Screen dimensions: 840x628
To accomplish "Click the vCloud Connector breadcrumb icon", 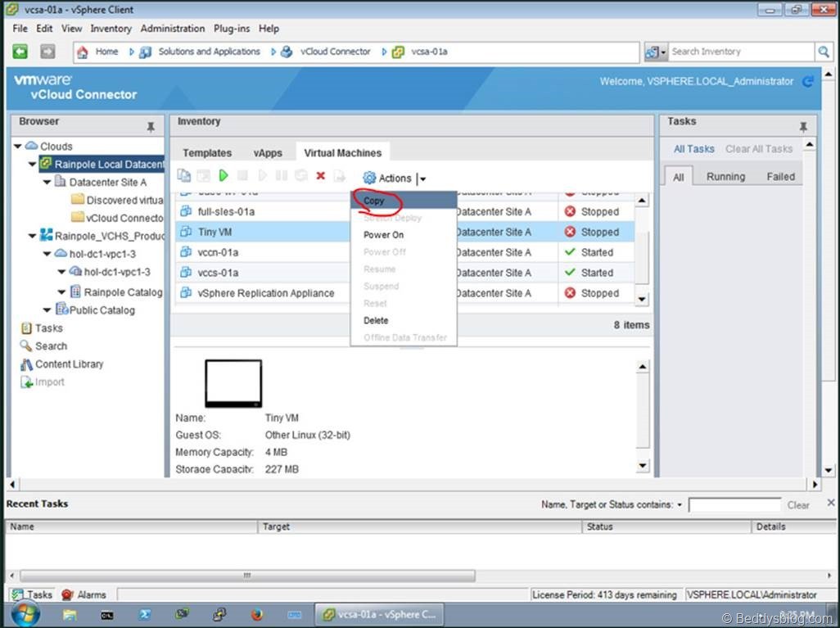I will pos(287,52).
